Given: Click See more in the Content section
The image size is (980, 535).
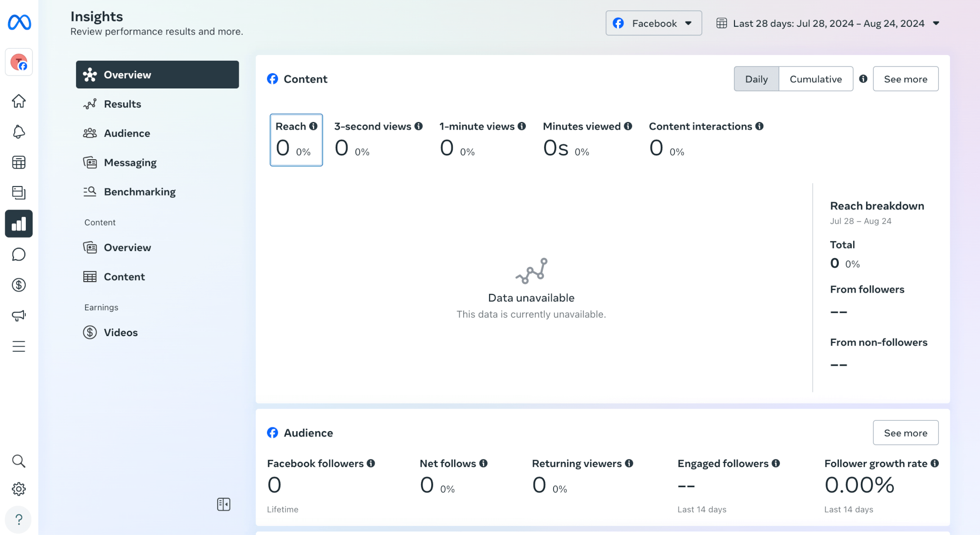Looking at the screenshot, I should pyautogui.click(x=905, y=79).
